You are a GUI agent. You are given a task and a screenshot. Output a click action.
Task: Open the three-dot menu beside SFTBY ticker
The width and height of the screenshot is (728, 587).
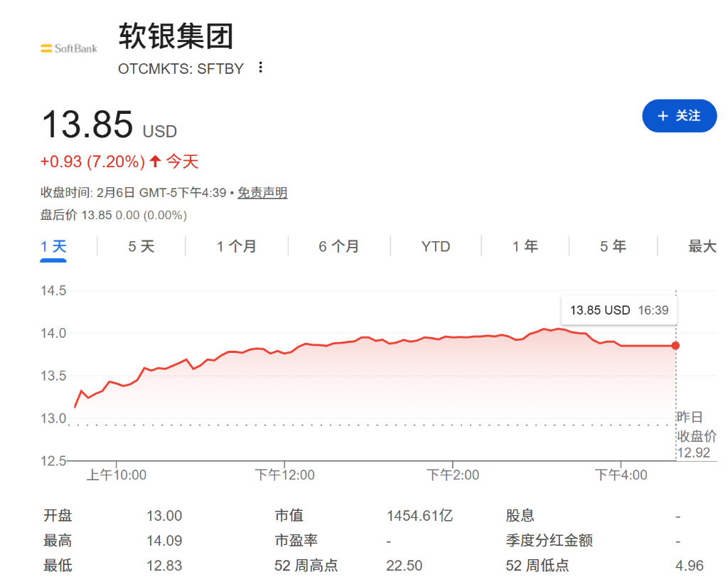point(260,68)
